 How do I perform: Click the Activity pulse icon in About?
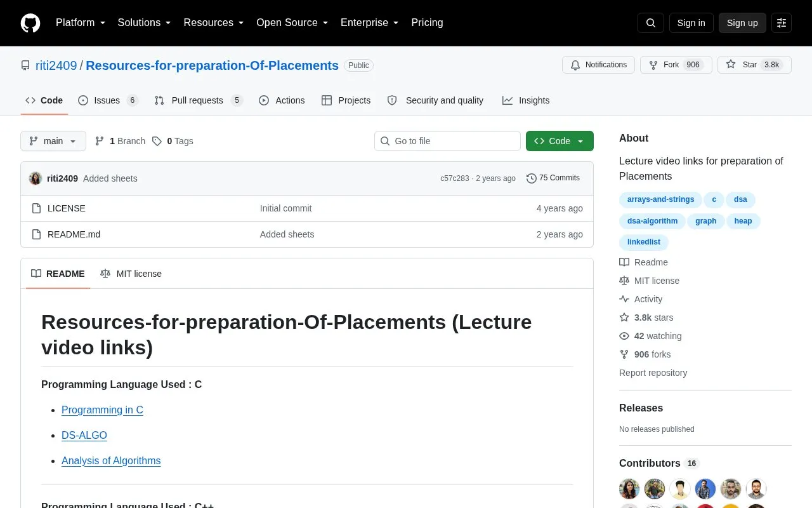[x=624, y=299]
